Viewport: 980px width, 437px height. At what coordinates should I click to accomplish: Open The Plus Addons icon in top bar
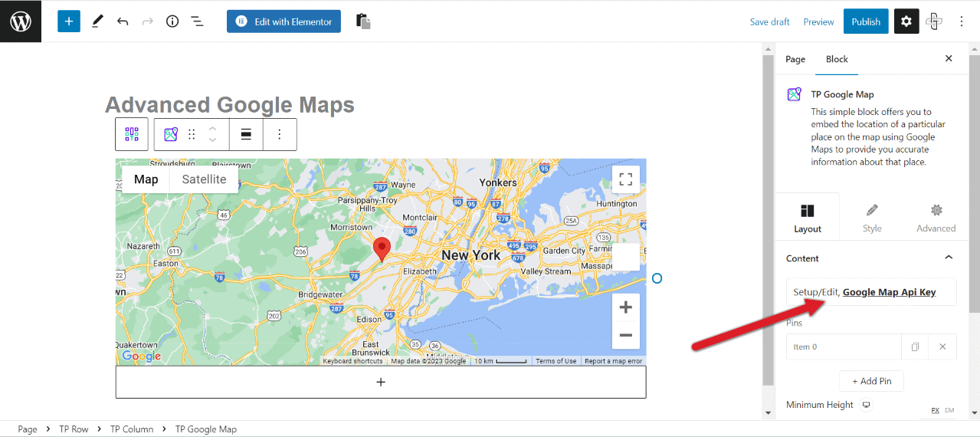(x=933, y=21)
